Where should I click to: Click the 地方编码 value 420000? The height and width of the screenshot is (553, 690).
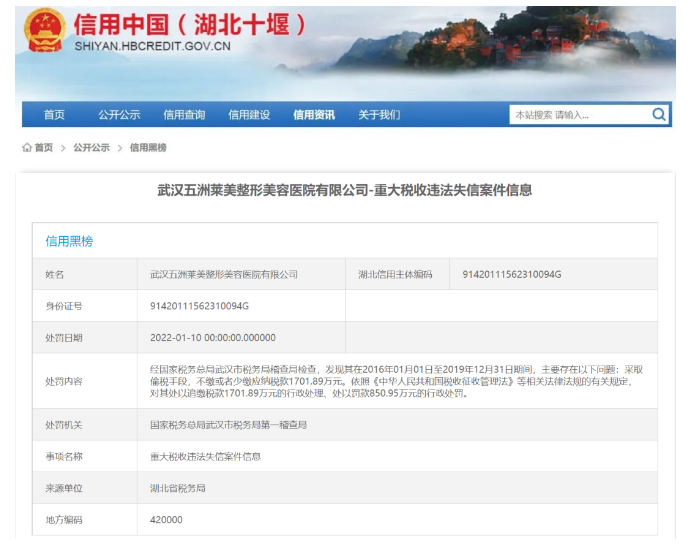(166, 520)
